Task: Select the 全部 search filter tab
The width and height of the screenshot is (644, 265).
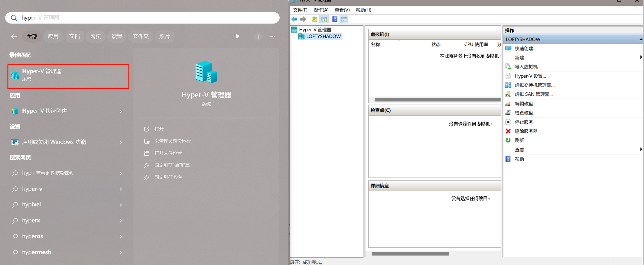Action: (x=32, y=36)
